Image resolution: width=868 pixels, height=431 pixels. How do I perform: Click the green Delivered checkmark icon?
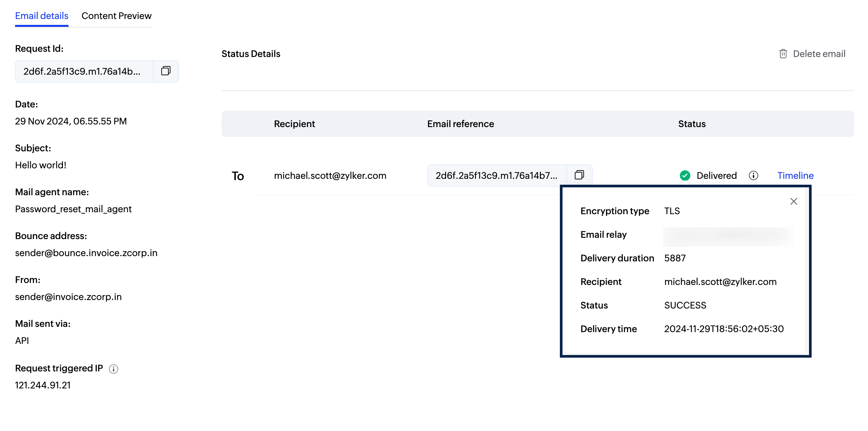pyautogui.click(x=685, y=176)
